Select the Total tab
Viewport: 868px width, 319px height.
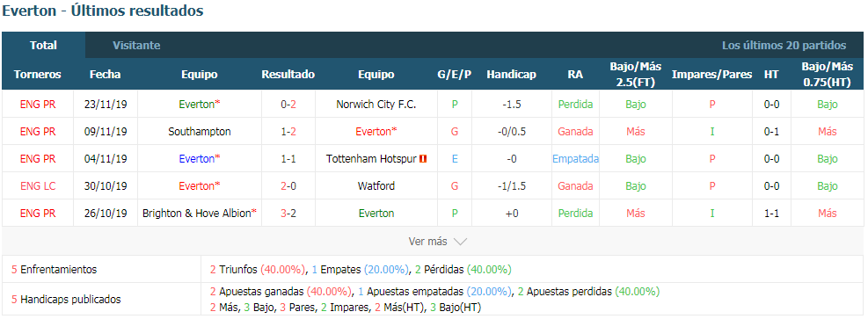tap(43, 46)
